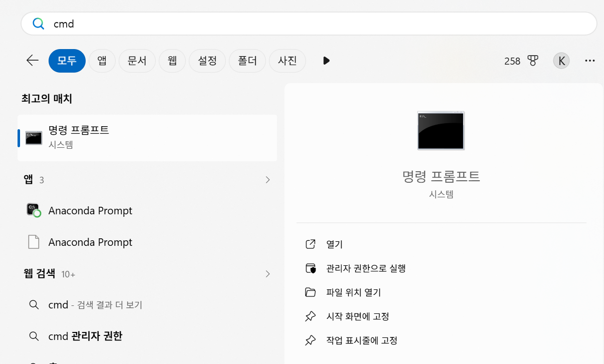Open the K user profile avatar
Screen dimensions: 604x364
click(x=561, y=61)
